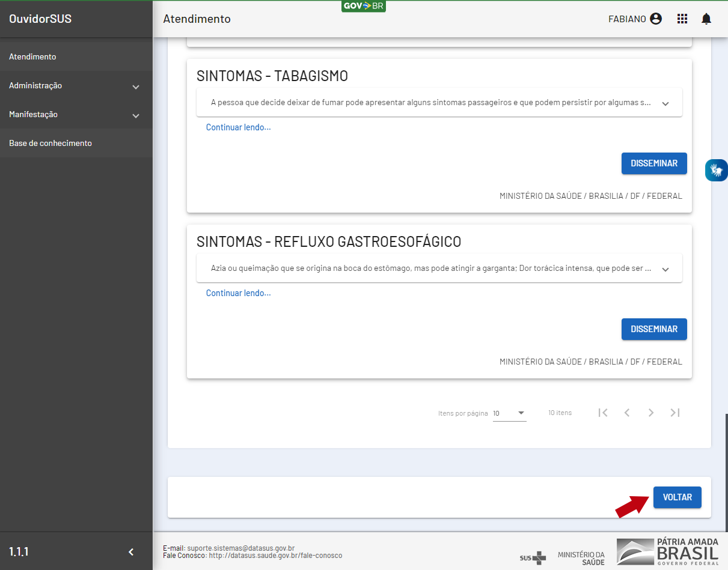Viewport: 728px width, 570px height.
Task: Click Continuar lendo under Tabagismo
Action: 238,127
